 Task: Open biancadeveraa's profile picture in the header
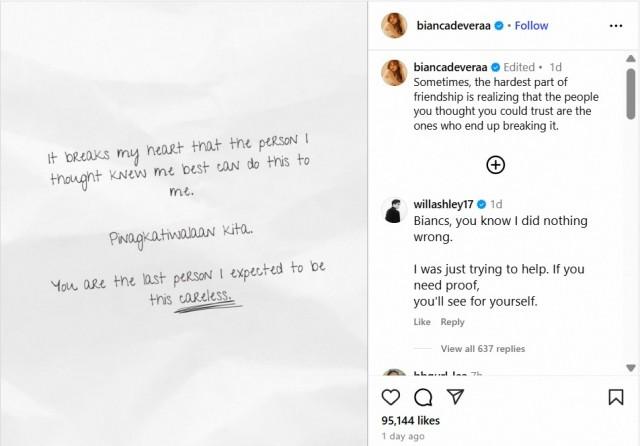coord(394,25)
